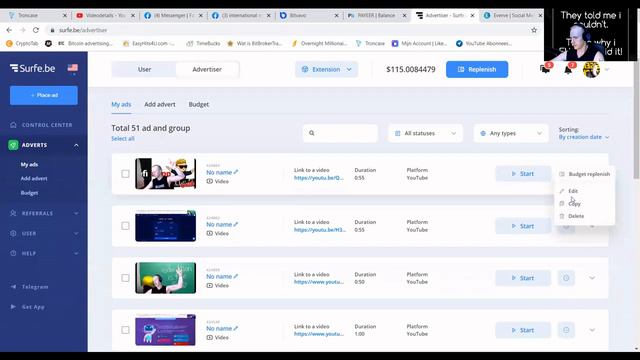Click first ad video thumbnail
The height and width of the screenshot is (360, 640).
click(x=165, y=174)
